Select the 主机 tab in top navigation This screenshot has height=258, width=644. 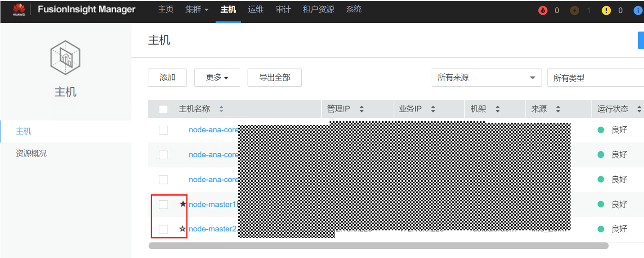point(228,10)
